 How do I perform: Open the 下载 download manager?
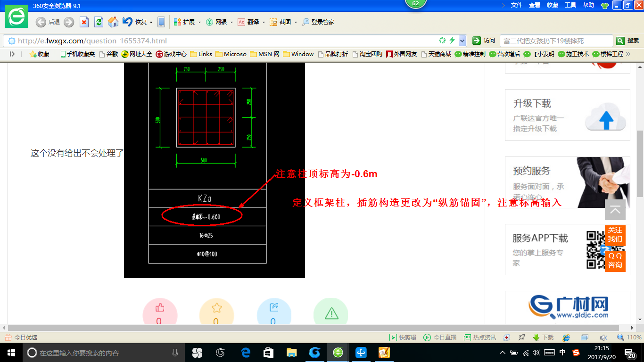click(543, 337)
